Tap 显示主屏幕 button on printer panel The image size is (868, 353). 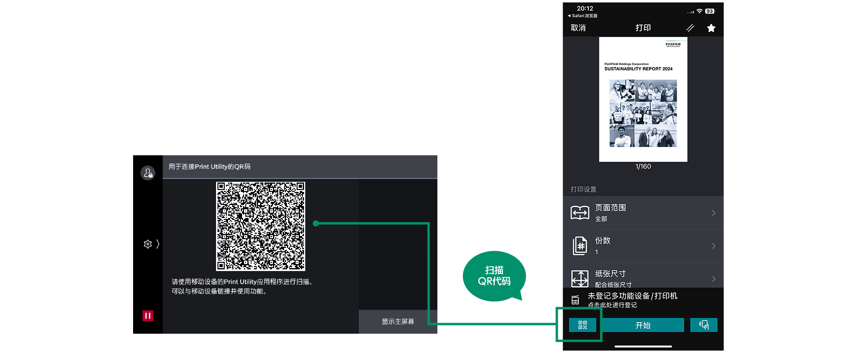coord(398,322)
